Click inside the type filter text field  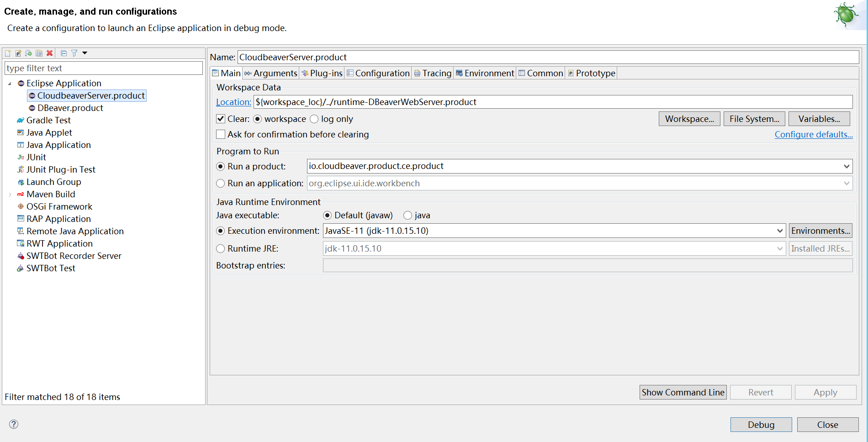(x=103, y=68)
